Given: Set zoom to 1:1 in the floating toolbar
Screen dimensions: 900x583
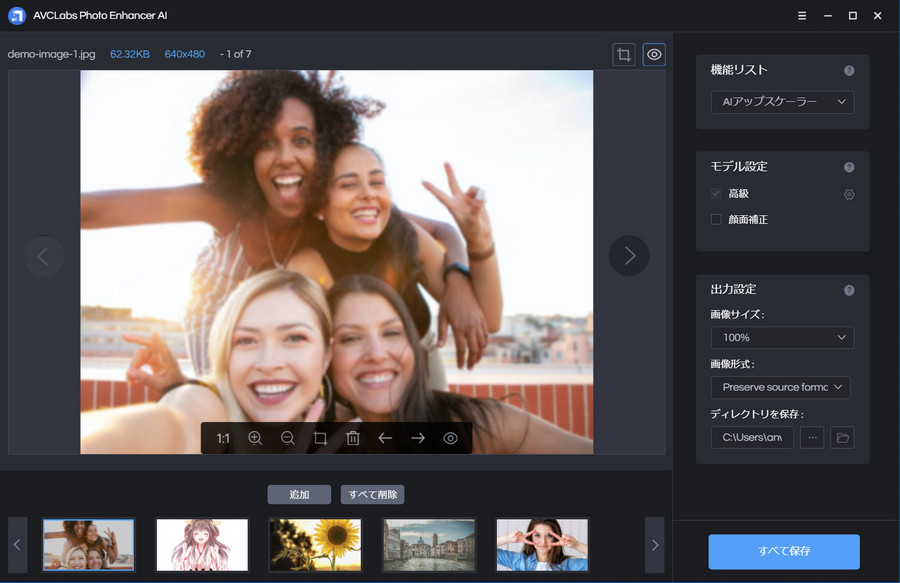Looking at the screenshot, I should 223,438.
